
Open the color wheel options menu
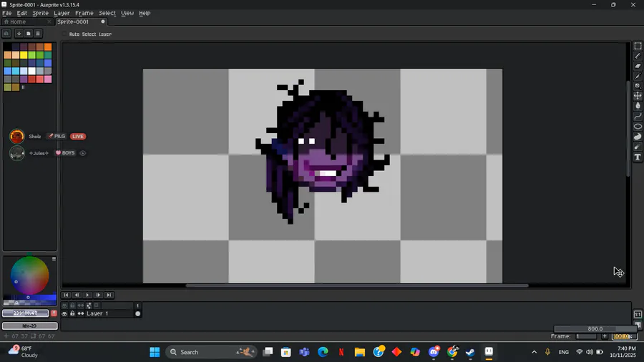(x=54, y=258)
